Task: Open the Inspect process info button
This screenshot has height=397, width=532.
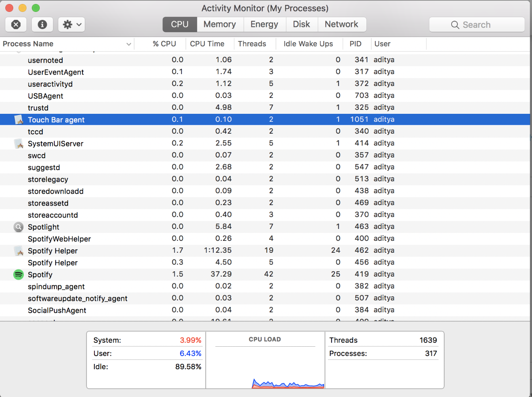Action: (42, 25)
